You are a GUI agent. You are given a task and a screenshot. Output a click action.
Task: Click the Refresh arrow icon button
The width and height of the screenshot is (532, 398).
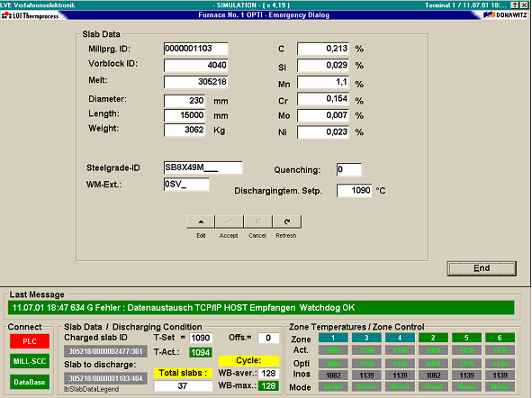coord(286,222)
